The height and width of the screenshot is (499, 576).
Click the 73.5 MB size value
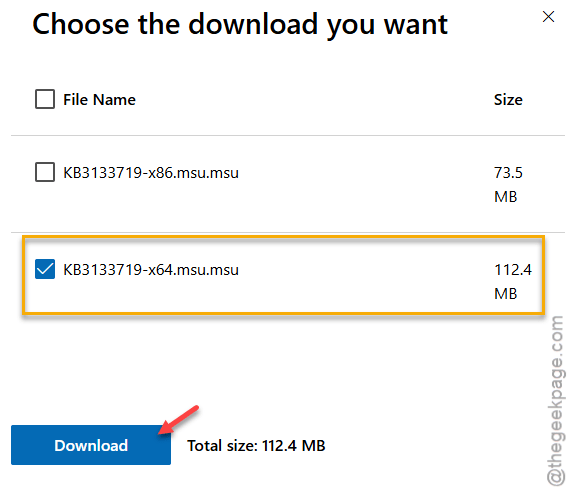coord(508,184)
